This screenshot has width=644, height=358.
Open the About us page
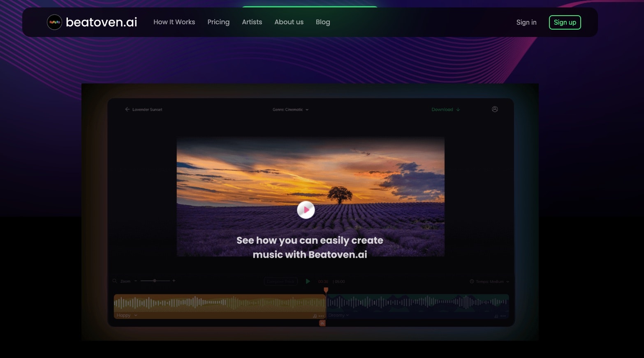(289, 22)
